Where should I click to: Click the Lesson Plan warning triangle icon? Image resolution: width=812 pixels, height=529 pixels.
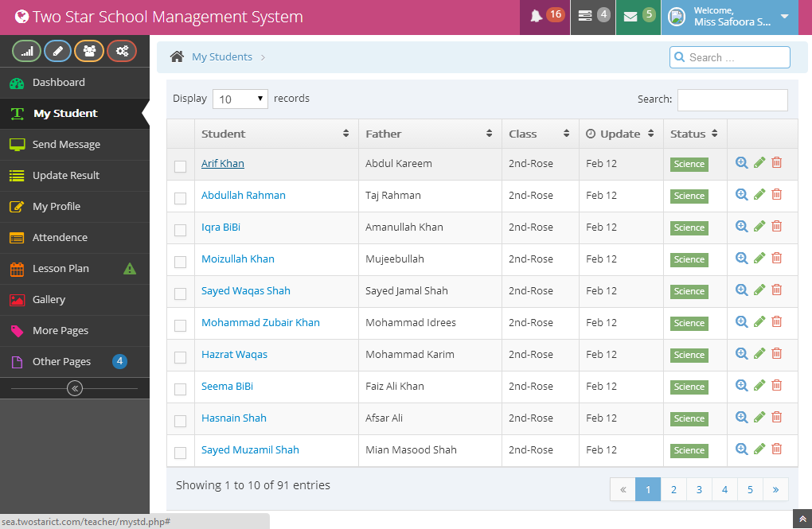point(130,269)
